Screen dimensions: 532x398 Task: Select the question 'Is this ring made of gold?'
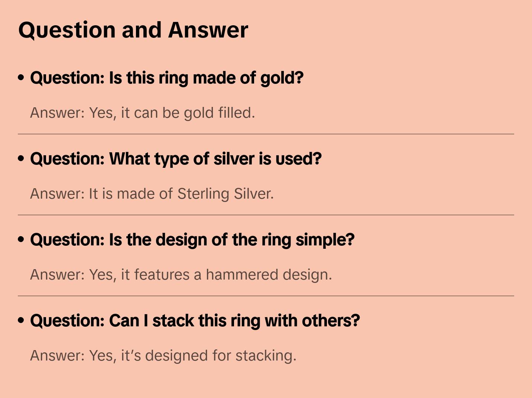(167, 78)
